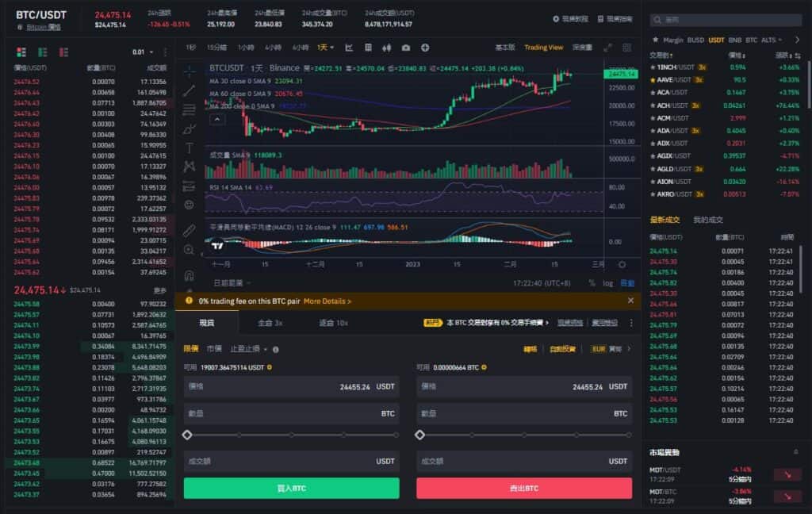Collapse the chart indicator legend arrow
Screen dimensions: 812x514
click(217, 119)
